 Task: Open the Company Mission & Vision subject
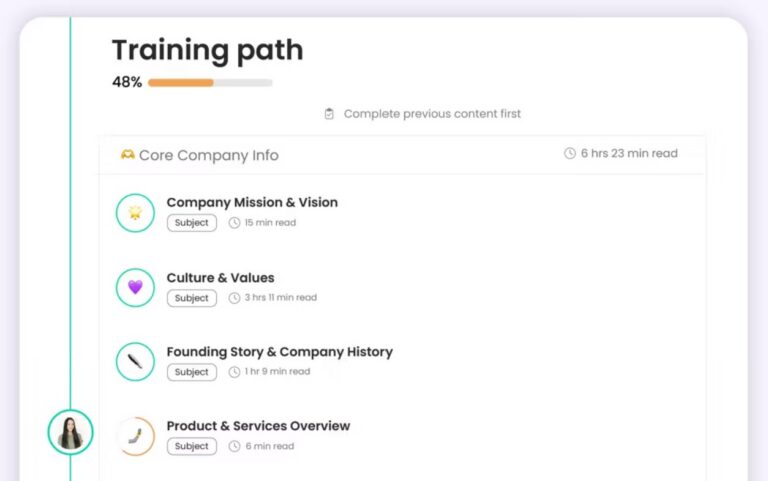coord(252,202)
